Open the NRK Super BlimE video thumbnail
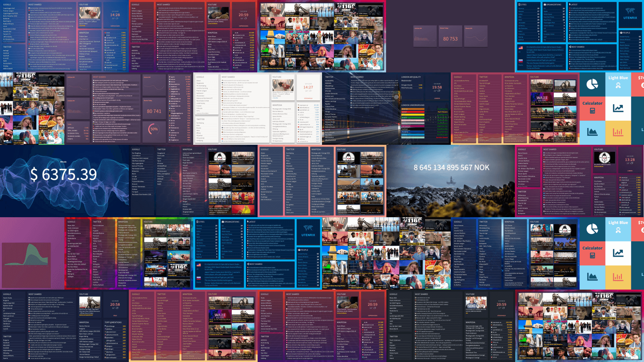644x362 pixels. click(220, 198)
